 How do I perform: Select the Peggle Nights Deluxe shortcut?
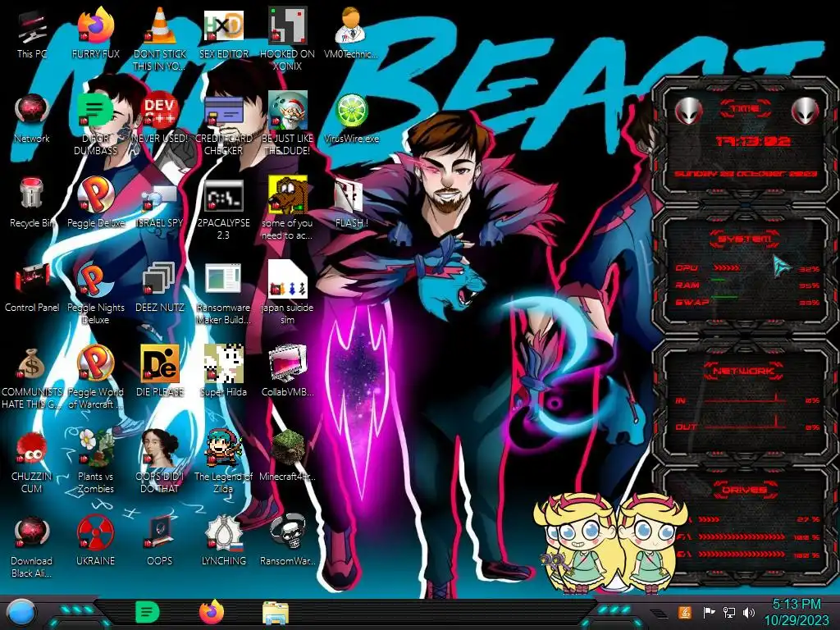coord(96,293)
